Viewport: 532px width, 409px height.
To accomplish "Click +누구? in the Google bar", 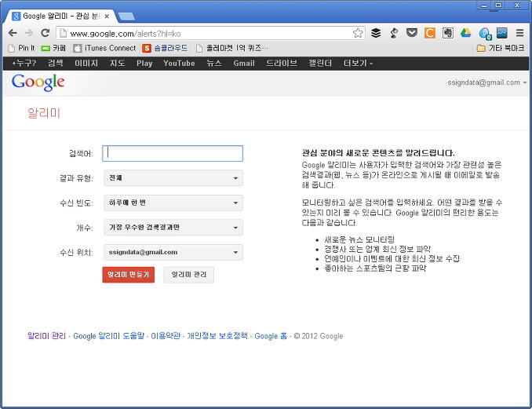I will tap(24, 64).
